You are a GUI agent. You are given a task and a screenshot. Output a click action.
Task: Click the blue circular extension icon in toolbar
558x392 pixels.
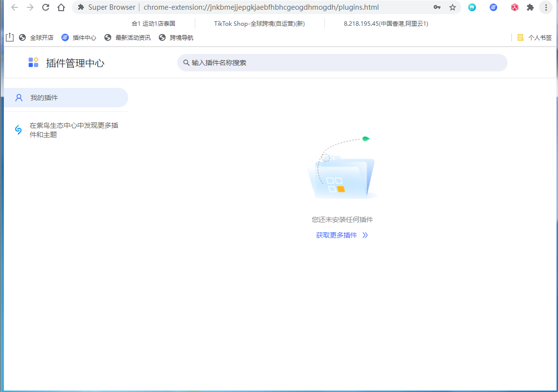(x=493, y=7)
